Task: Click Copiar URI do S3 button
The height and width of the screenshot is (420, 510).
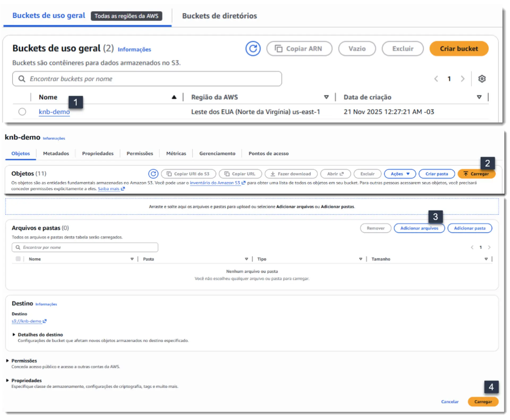Action: (188, 174)
